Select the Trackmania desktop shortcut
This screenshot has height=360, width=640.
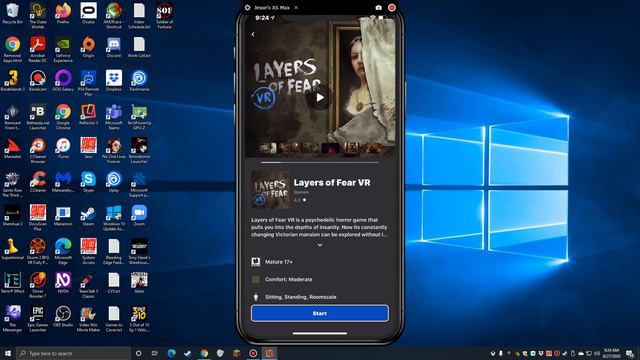[139, 81]
